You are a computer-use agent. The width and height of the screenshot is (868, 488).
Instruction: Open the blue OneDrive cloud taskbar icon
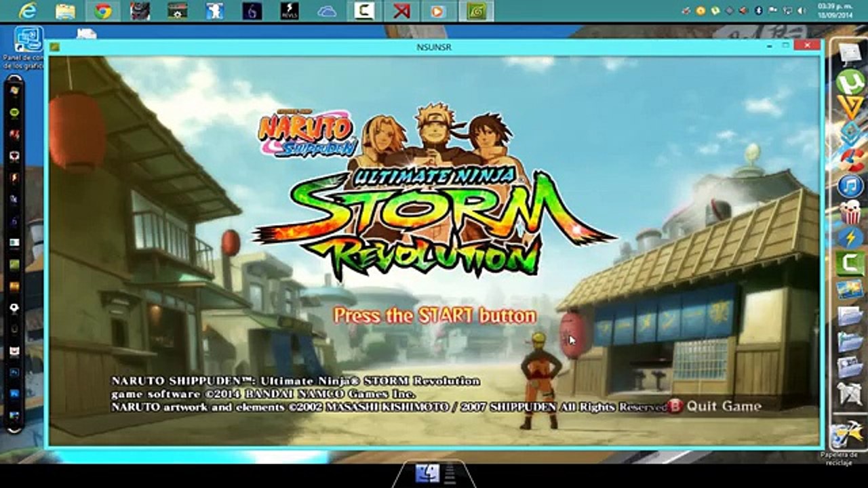[x=327, y=11]
